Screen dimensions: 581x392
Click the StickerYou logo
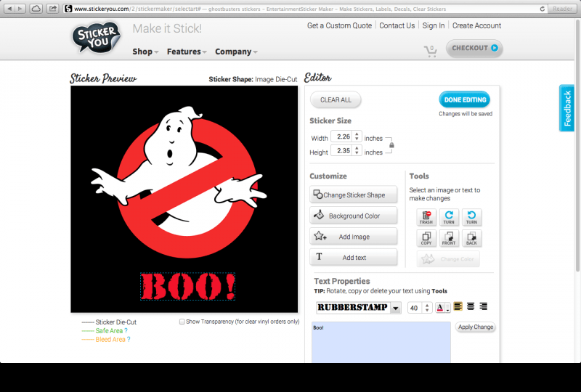pyautogui.click(x=97, y=38)
